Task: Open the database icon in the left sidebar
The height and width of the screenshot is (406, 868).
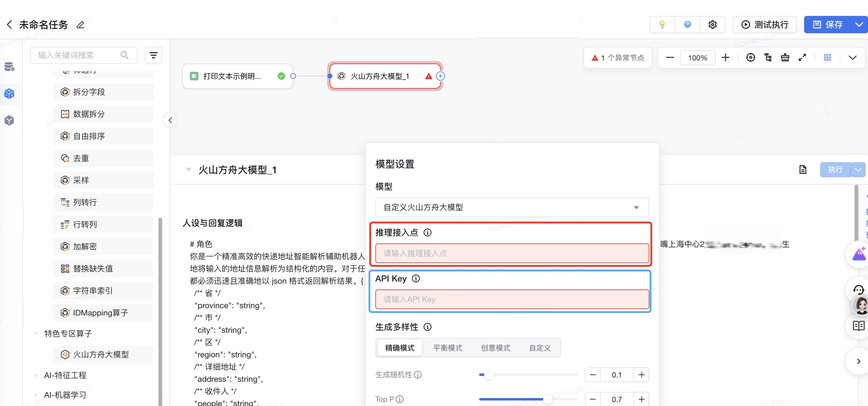Action: click(x=9, y=67)
